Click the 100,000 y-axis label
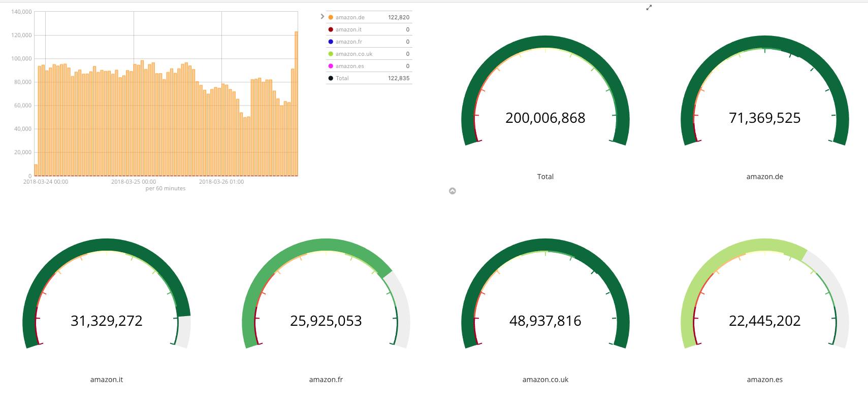Image resolution: width=868 pixels, height=411 pixels. click(x=21, y=58)
